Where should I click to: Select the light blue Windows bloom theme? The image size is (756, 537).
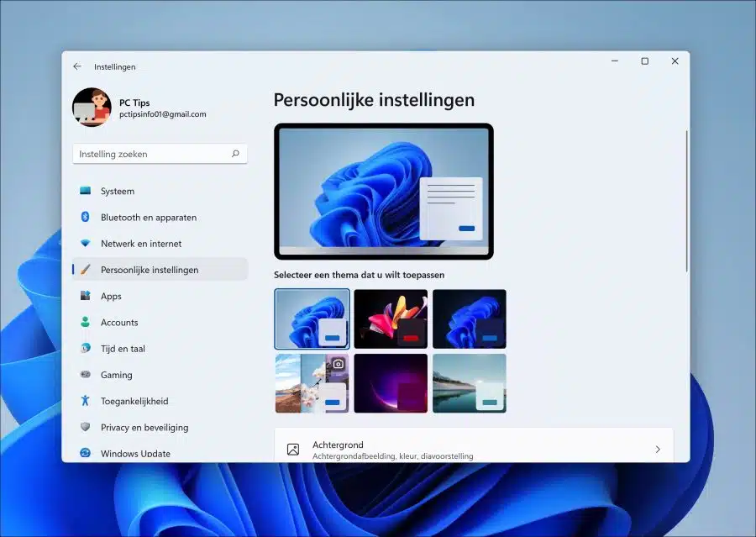pyautogui.click(x=312, y=319)
